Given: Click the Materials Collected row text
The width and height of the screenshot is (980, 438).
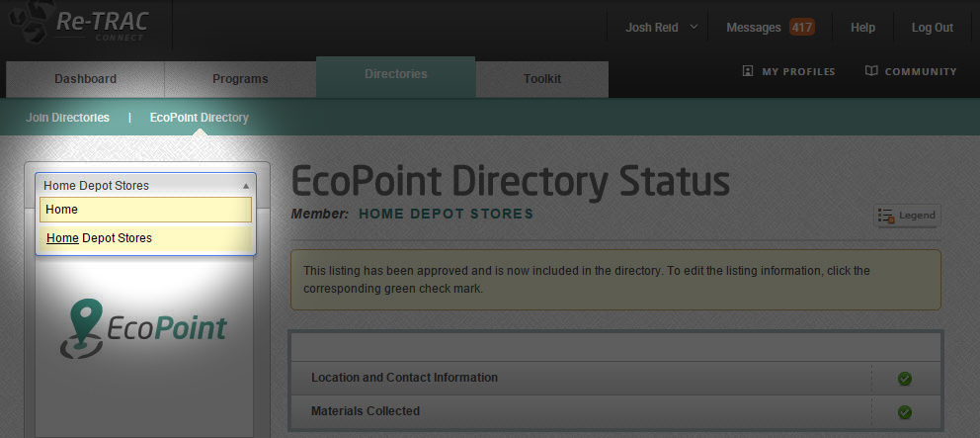Looking at the screenshot, I should pos(365,411).
